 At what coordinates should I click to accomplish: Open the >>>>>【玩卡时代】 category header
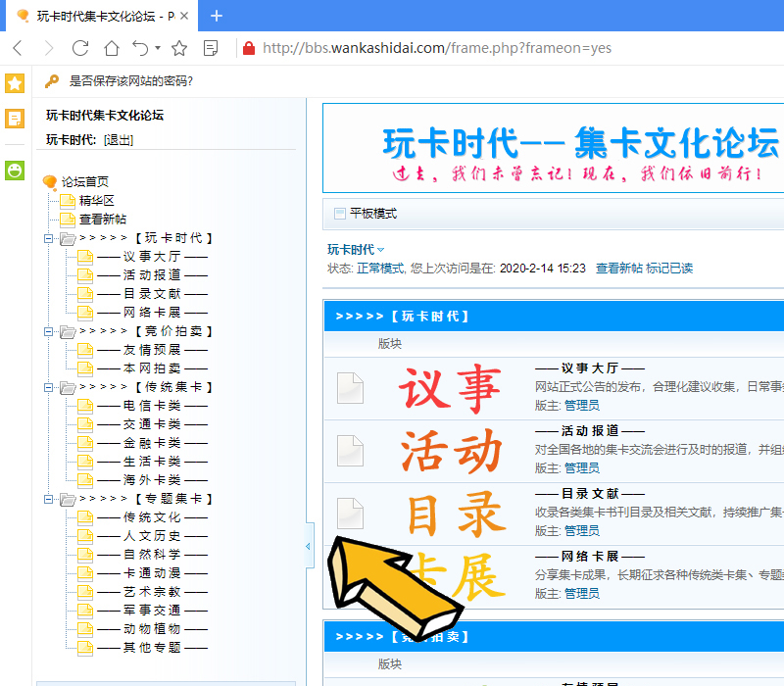402,317
